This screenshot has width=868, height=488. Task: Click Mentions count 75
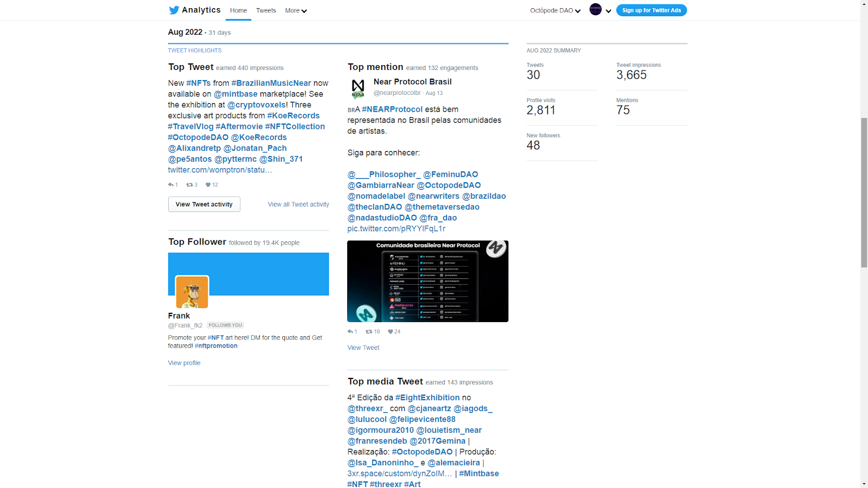coord(623,110)
